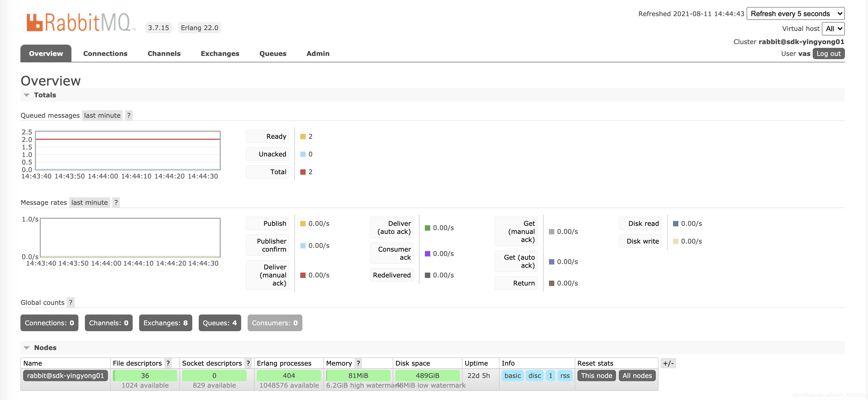Click the green Deliver (auto ack) swatch
Image resolution: width=868 pixels, height=400 pixels.
pos(428,228)
